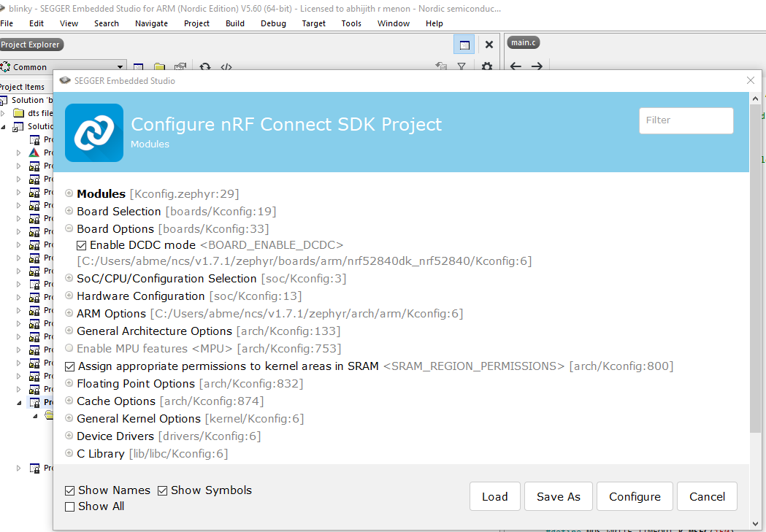Click the Configure button
The image size is (766, 532).
[635, 496]
